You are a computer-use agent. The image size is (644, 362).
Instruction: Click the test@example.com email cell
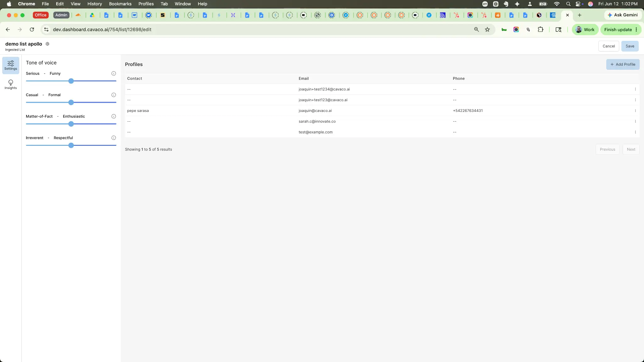tap(315, 132)
